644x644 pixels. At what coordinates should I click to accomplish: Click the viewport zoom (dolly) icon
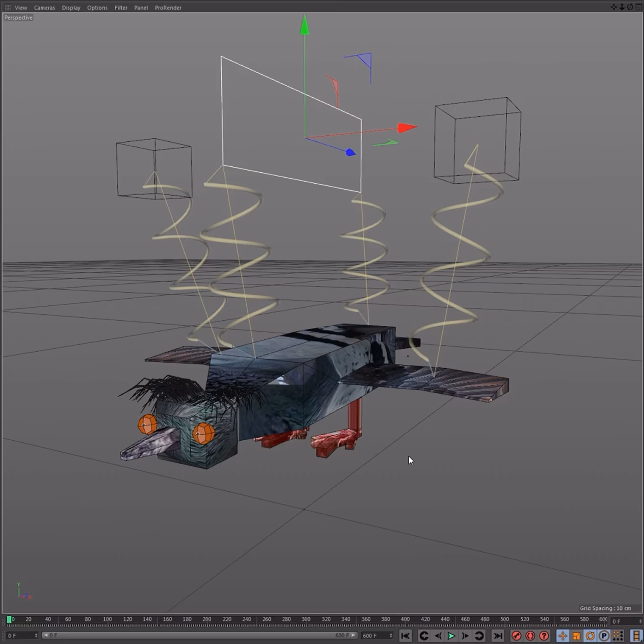pos(622,7)
